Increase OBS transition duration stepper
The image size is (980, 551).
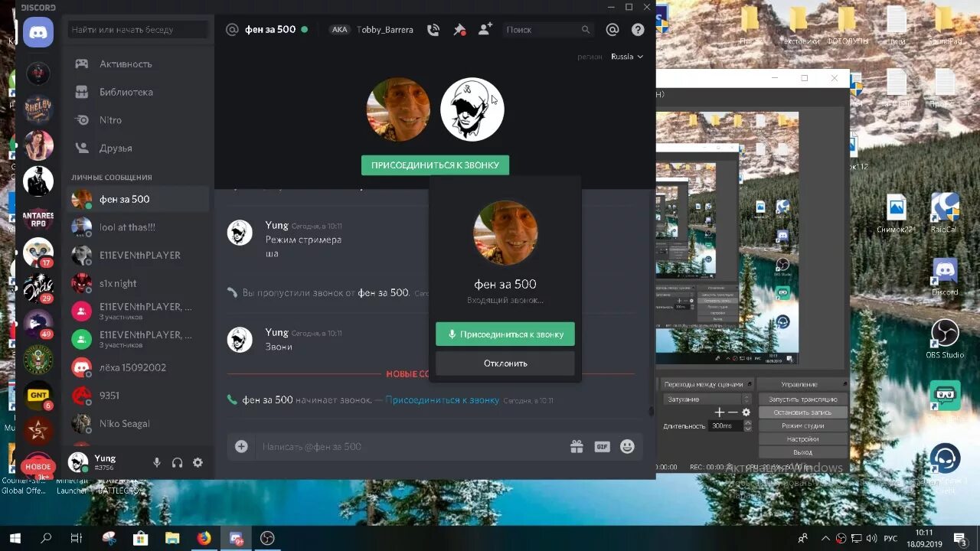coord(748,423)
